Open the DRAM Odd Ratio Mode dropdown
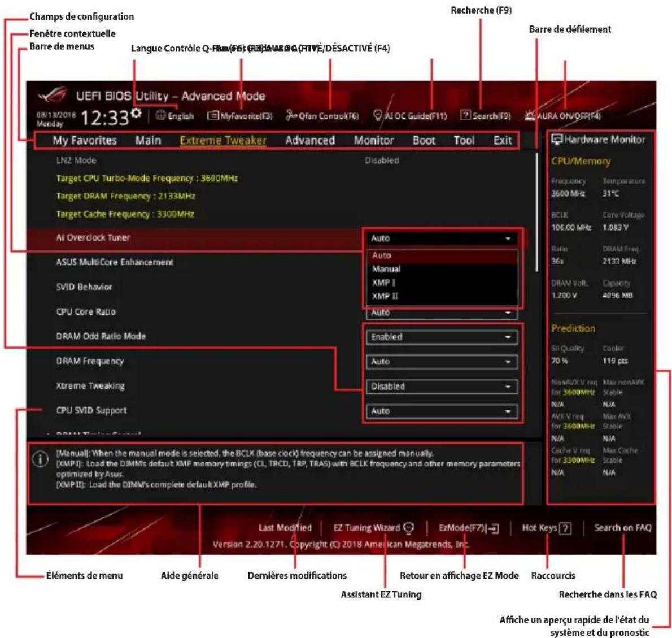The image size is (672, 638). [442, 337]
